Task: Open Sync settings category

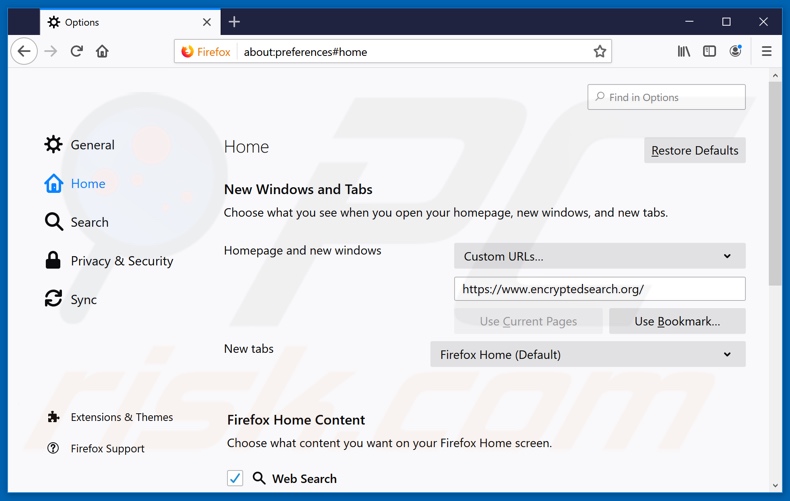Action: click(x=70, y=299)
